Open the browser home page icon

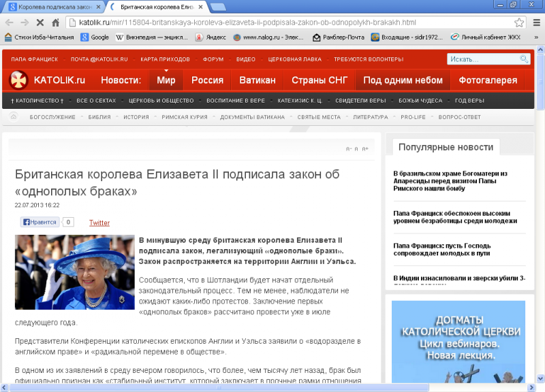[x=55, y=22]
